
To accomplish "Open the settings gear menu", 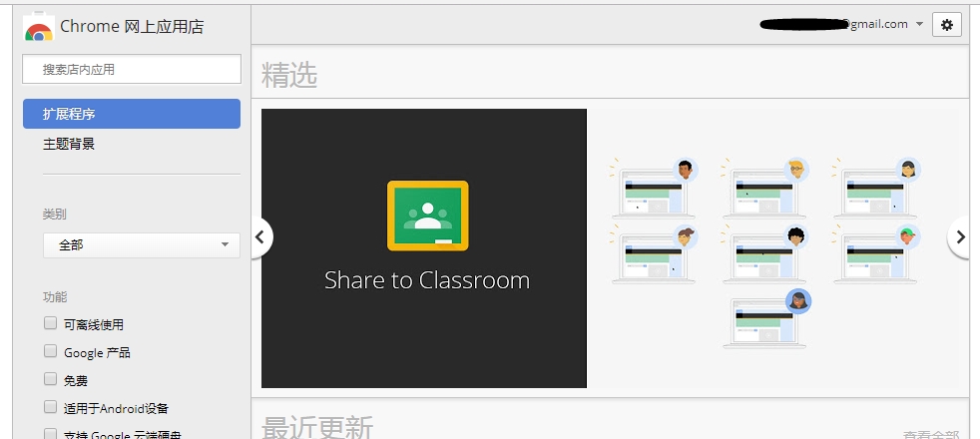I will point(946,25).
